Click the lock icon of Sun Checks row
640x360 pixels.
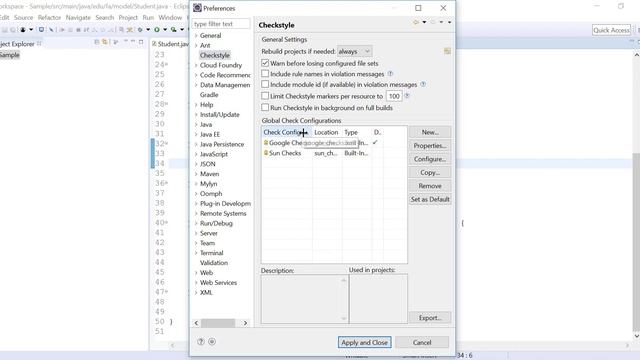[x=266, y=153]
